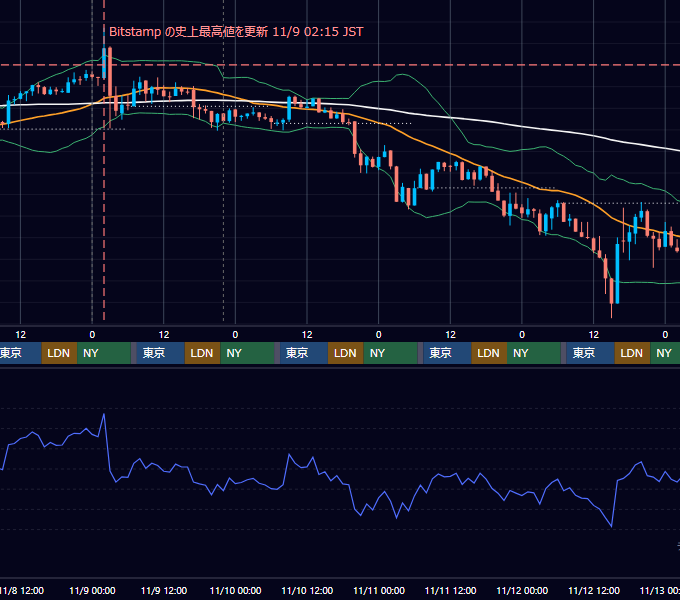
Task: Click the 11/12 12:00 time axis label
Action: coord(594,590)
